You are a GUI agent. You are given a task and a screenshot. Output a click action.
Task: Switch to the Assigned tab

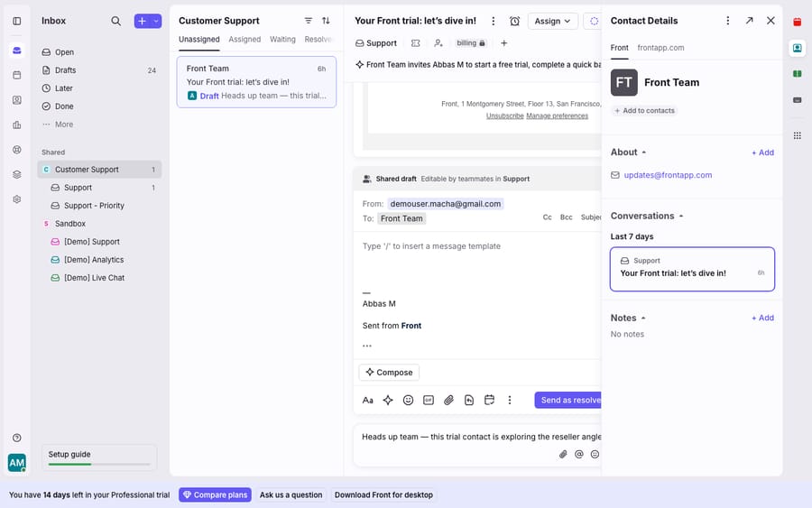(245, 40)
